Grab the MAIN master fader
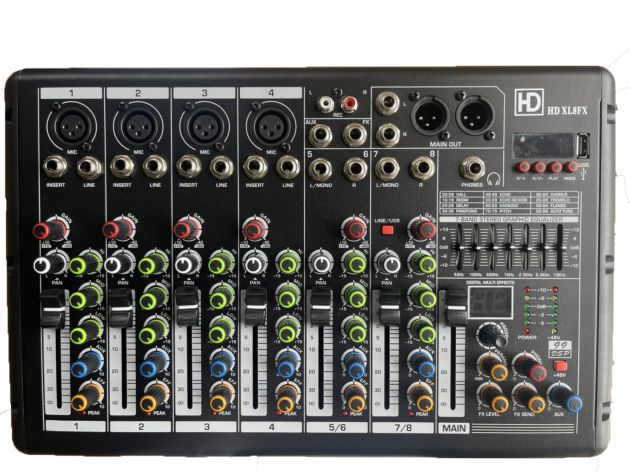 [456, 307]
